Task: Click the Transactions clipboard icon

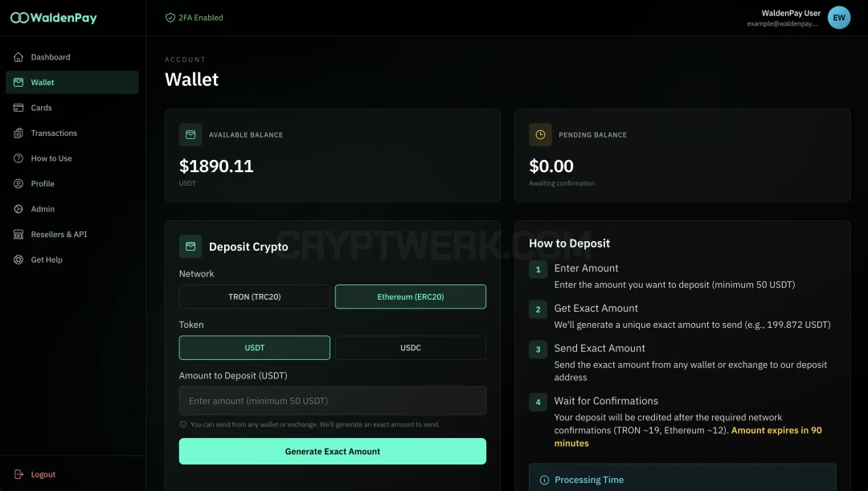Action: [x=18, y=133]
